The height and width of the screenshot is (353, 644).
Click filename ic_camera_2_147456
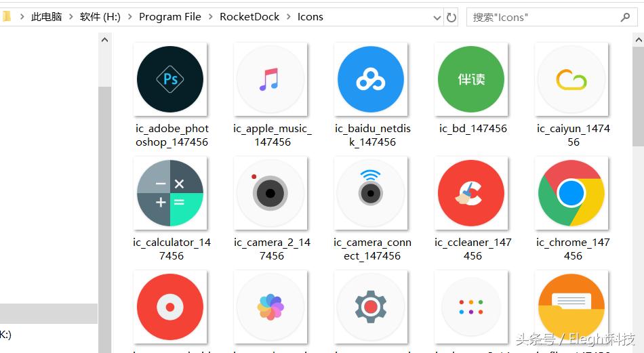272,249
